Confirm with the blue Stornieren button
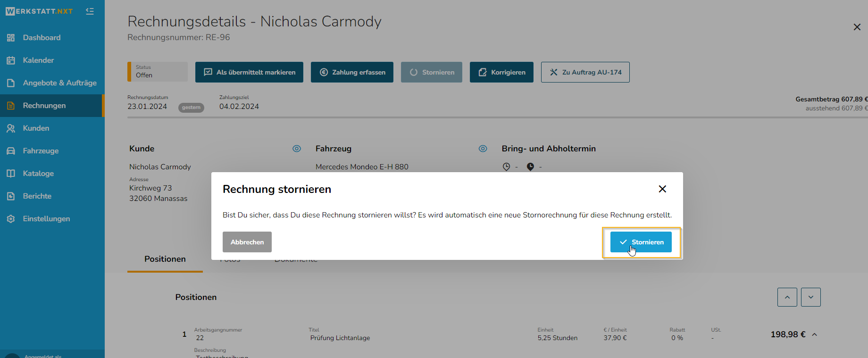The width and height of the screenshot is (868, 358). (641, 242)
